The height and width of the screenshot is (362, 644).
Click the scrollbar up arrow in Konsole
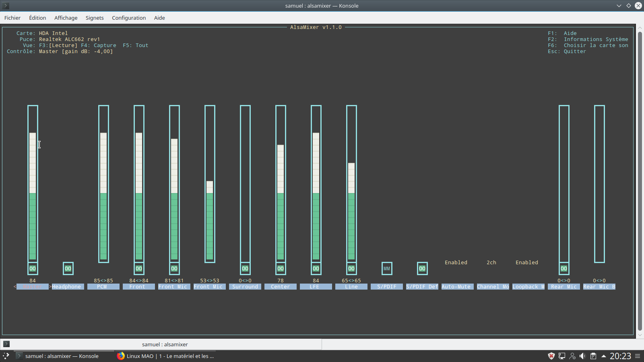pos(640,28)
